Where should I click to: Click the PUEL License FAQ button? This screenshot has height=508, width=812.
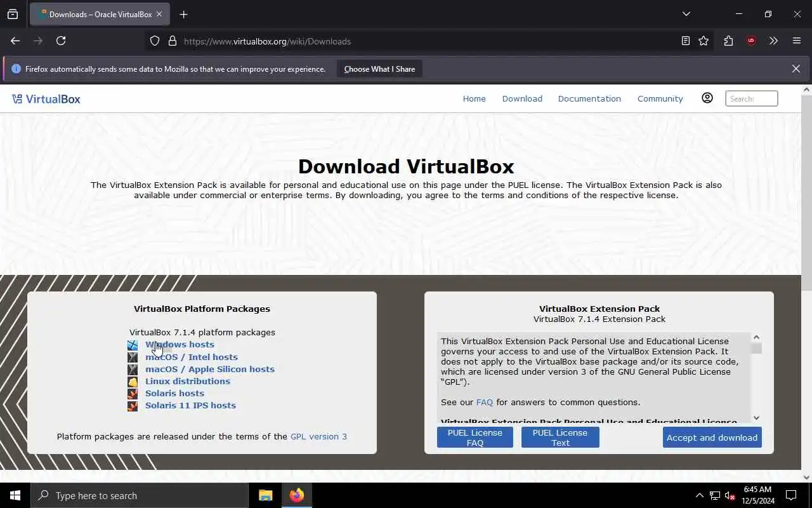point(475,438)
